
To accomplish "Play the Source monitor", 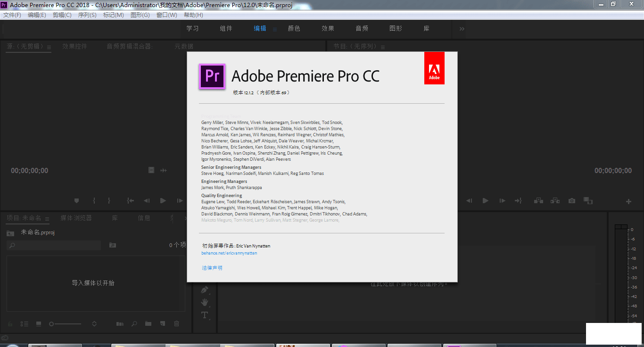I will (163, 200).
